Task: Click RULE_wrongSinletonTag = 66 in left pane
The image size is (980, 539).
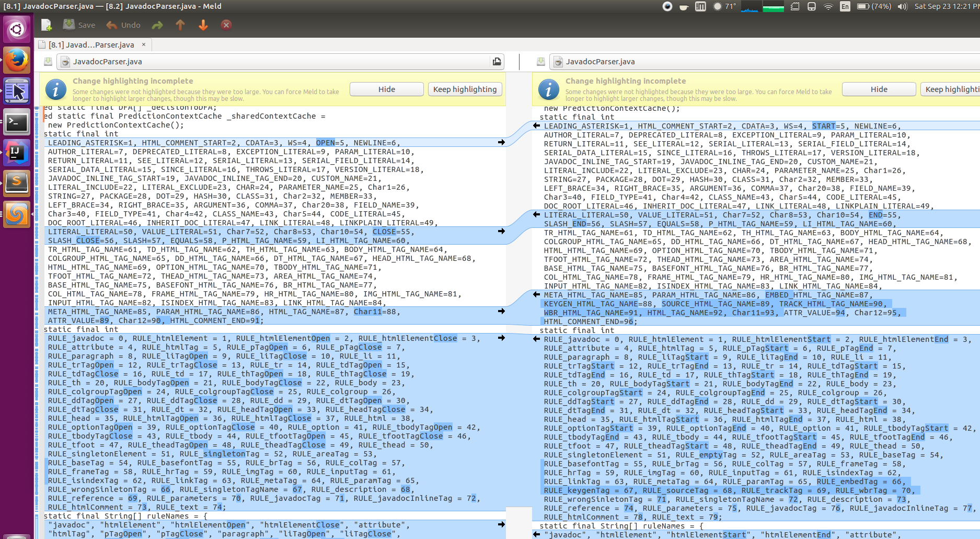Action: 109,489
